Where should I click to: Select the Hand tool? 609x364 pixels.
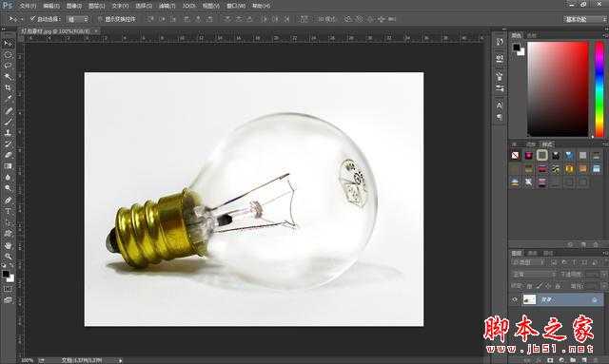[x=8, y=245]
